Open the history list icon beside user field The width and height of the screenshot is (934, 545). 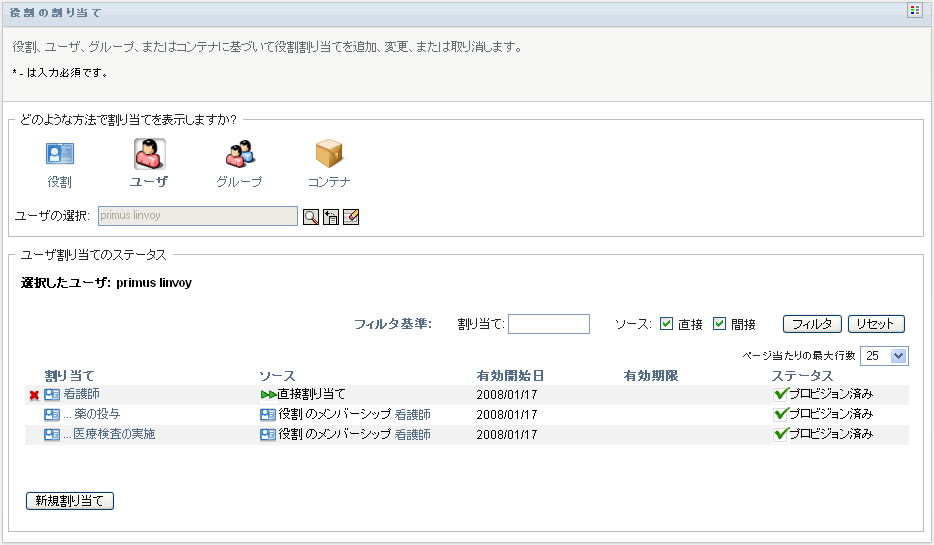point(331,217)
